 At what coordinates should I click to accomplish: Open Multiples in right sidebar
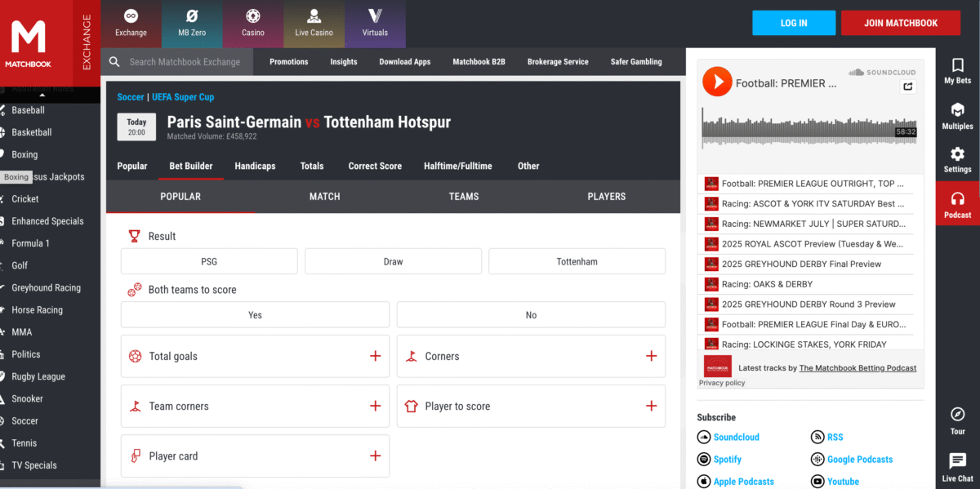pos(958,116)
